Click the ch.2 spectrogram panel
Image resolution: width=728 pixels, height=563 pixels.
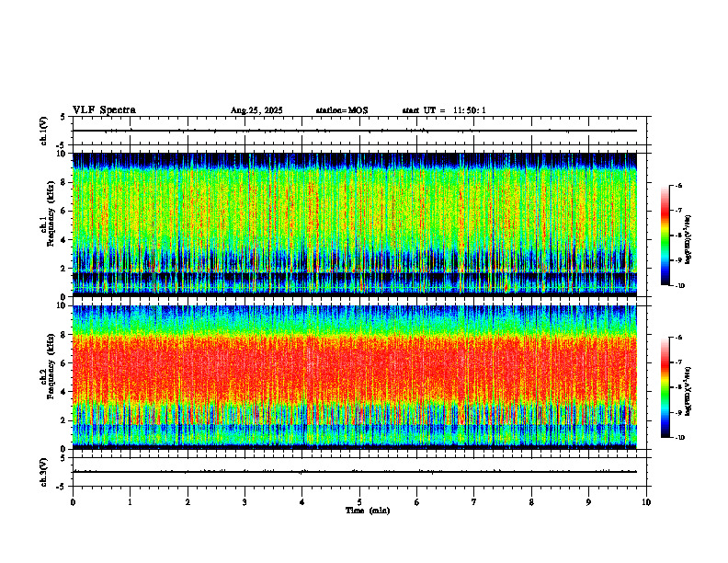point(355,377)
